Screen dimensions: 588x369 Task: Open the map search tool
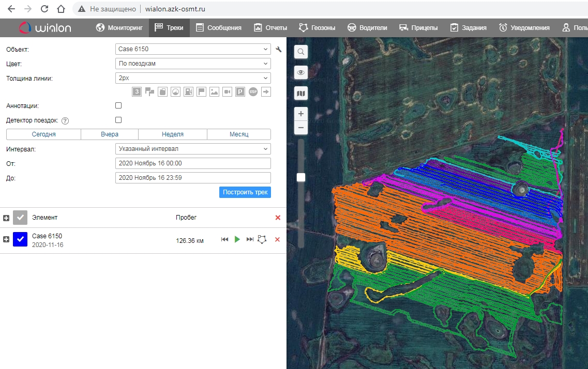click(x=301, y=52)
